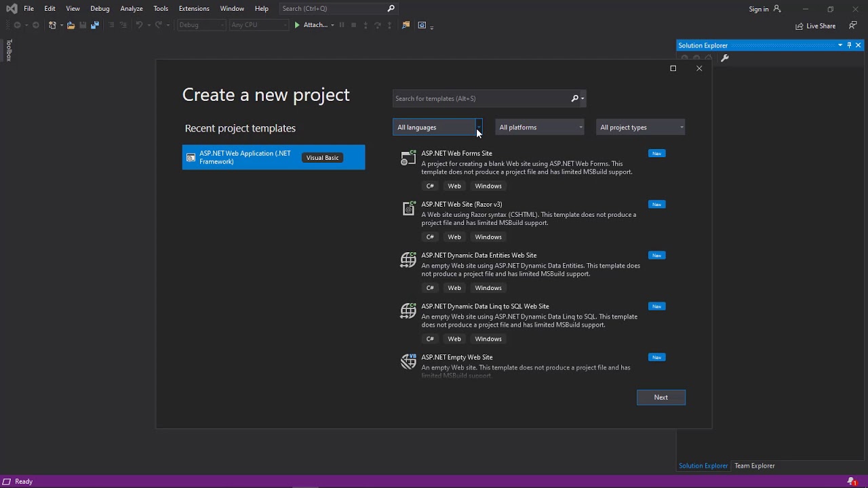Open the Extensions menu

(x=194, y=8)
